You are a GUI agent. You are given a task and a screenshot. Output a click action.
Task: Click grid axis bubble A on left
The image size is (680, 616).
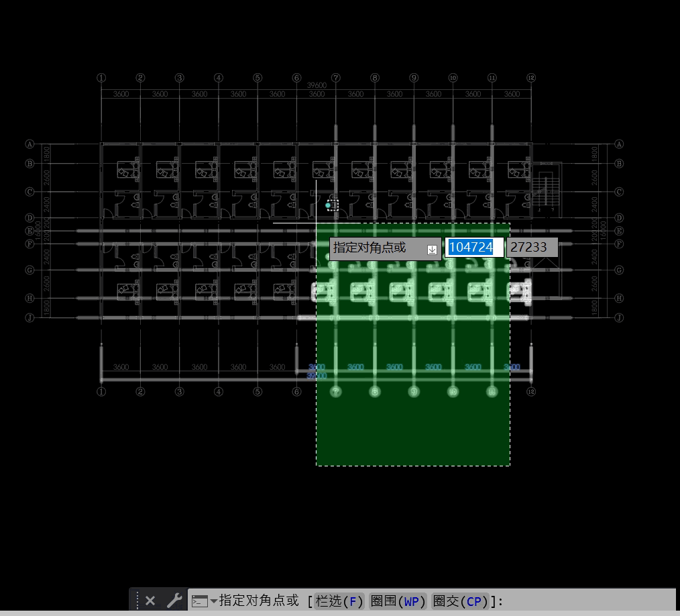pos(30,144)
